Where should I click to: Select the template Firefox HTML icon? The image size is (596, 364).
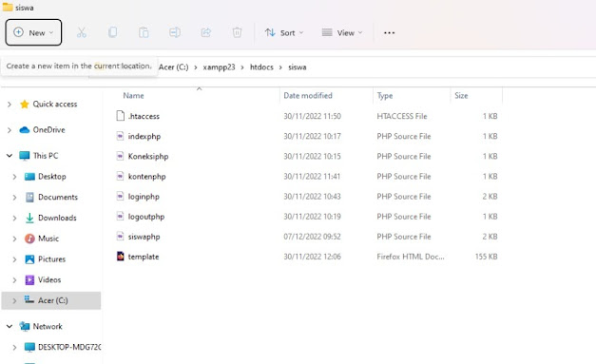(120, 256)
